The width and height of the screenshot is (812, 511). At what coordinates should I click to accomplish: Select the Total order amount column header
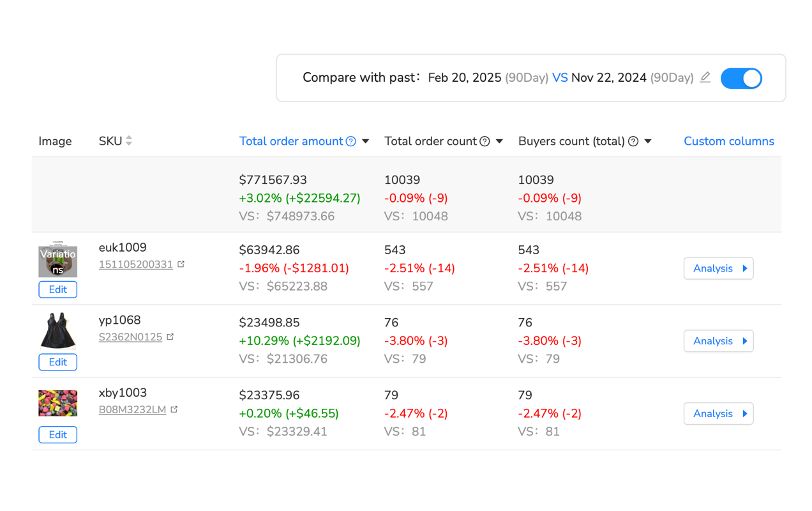pos(293,141)
